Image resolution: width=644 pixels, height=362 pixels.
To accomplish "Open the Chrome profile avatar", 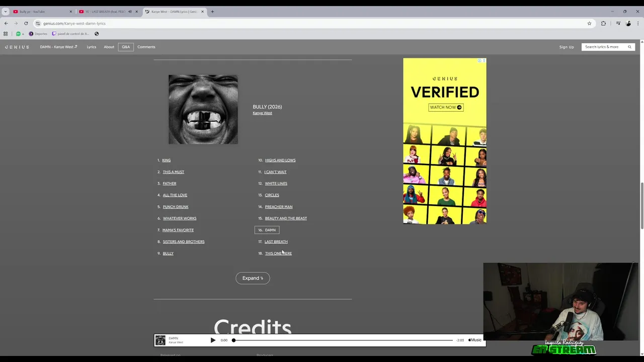I will point(628,23).
